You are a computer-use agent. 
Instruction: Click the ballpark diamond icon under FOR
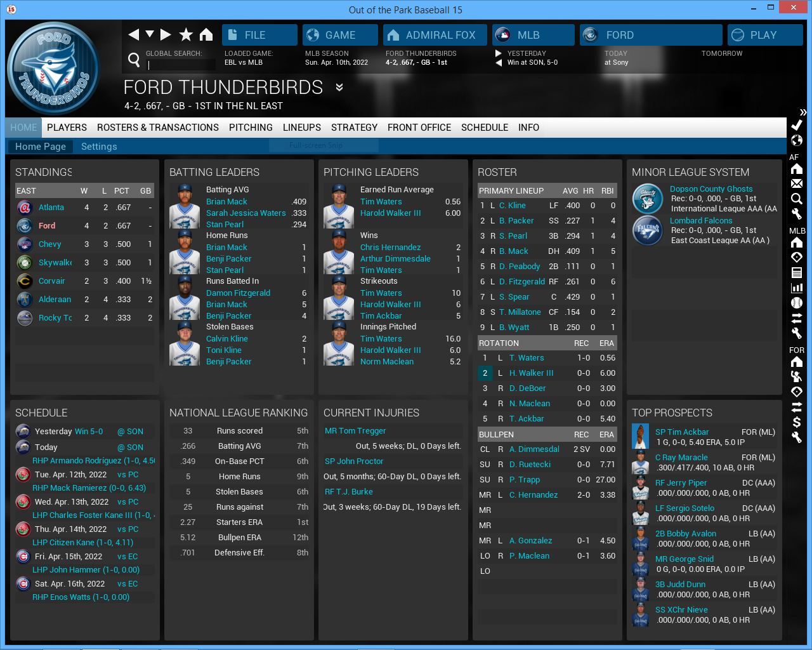pyautogui.click(x=797, y=392)
